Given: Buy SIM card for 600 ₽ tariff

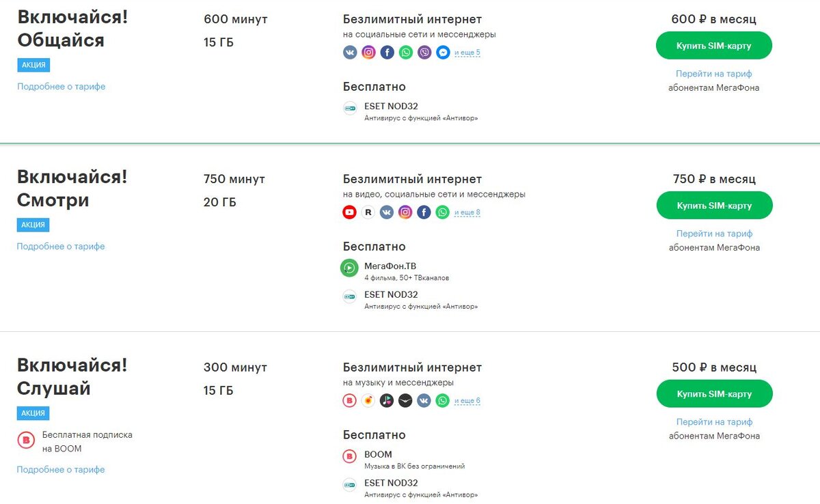Looking at the screenshot, I should tap(714, 46).
